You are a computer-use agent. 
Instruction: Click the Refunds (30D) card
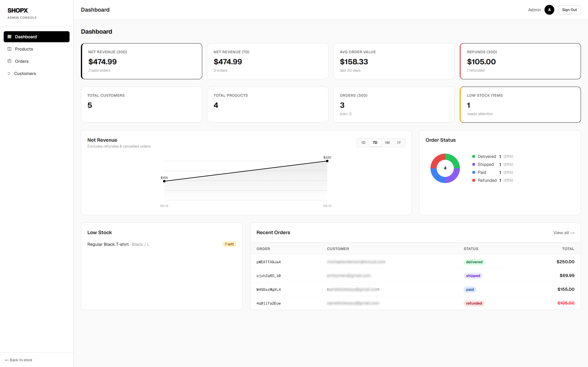520,61
